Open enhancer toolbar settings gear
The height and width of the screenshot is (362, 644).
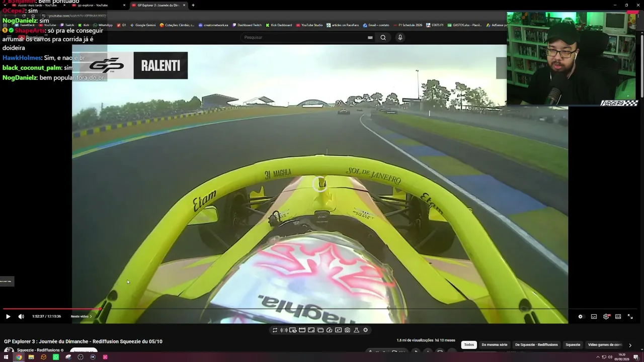(x=365, y=330)
